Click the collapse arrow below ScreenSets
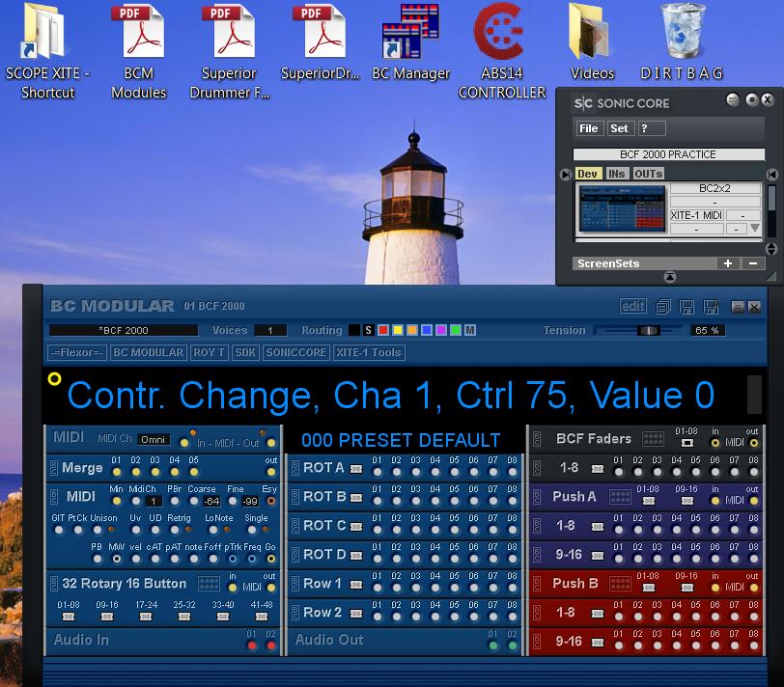This screenshot has height=687, width=784. pyautogui.click(x=670, y=278)
